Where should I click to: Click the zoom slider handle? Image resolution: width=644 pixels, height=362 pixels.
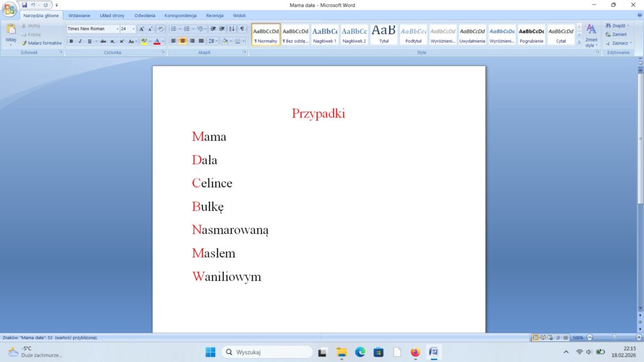tap(614, 337)
